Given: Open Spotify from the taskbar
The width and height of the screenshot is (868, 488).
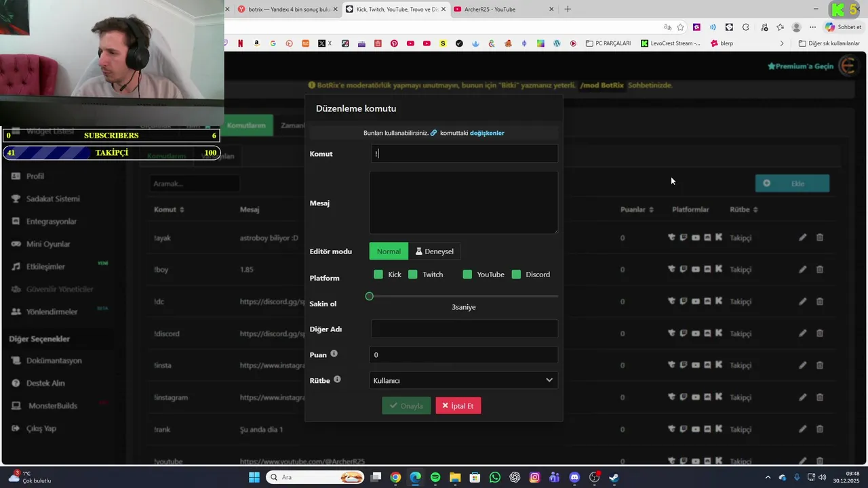Looking at the screenshot, I should (x=435, y=477).
